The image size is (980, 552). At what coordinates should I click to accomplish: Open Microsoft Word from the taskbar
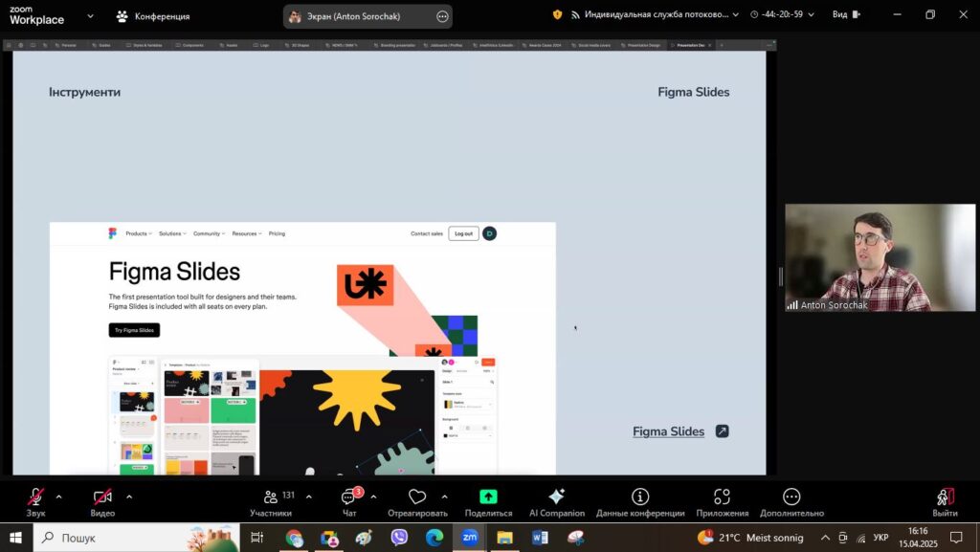pos(540,538)
